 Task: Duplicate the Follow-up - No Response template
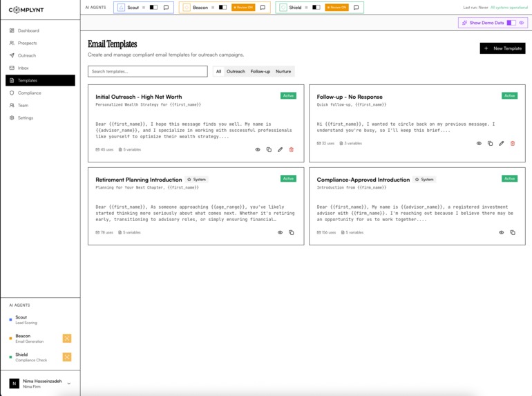click(491, 144)
